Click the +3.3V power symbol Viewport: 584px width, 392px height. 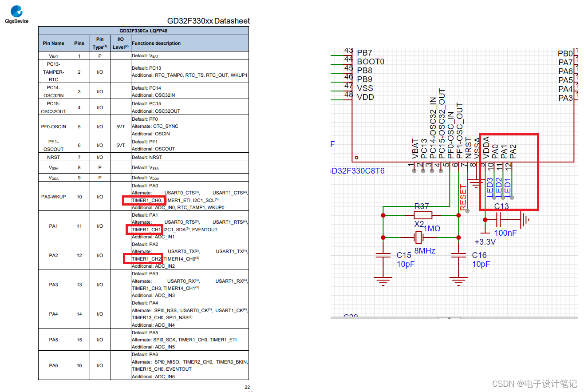click(x=485, y=237)
